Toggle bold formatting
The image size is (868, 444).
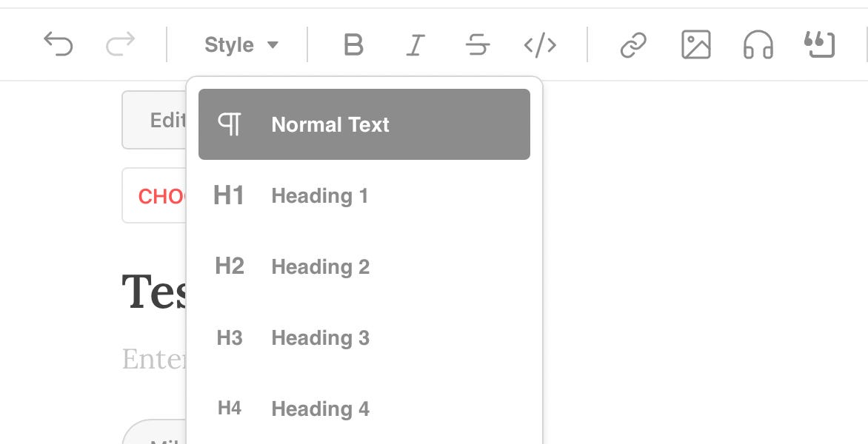coord(353,44)
